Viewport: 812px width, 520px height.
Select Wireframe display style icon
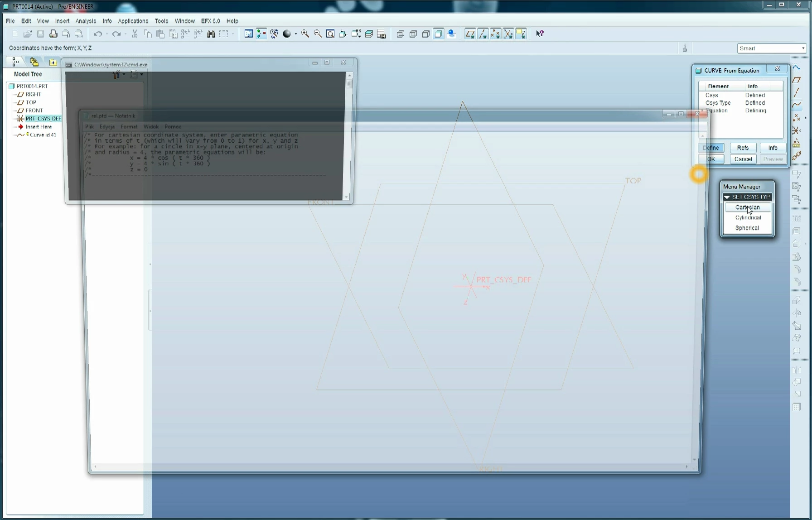pyautogui.click(x=400, y=34)
